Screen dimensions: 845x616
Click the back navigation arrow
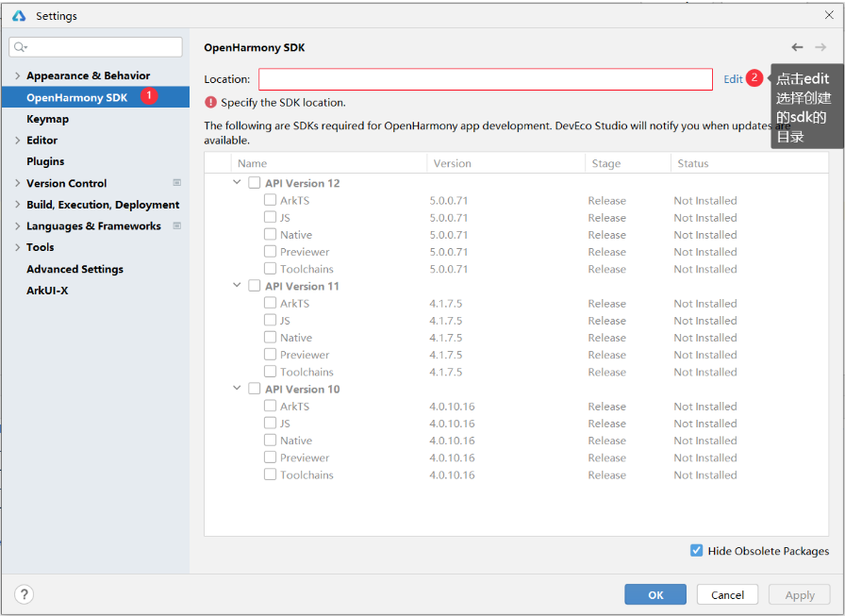tap(797, 47)
